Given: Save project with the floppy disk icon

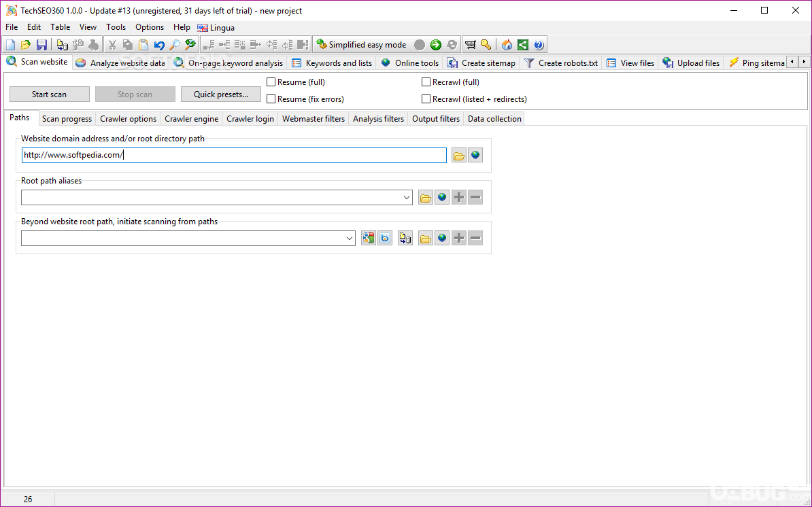Looking at the screenshot, I should 42,45.
